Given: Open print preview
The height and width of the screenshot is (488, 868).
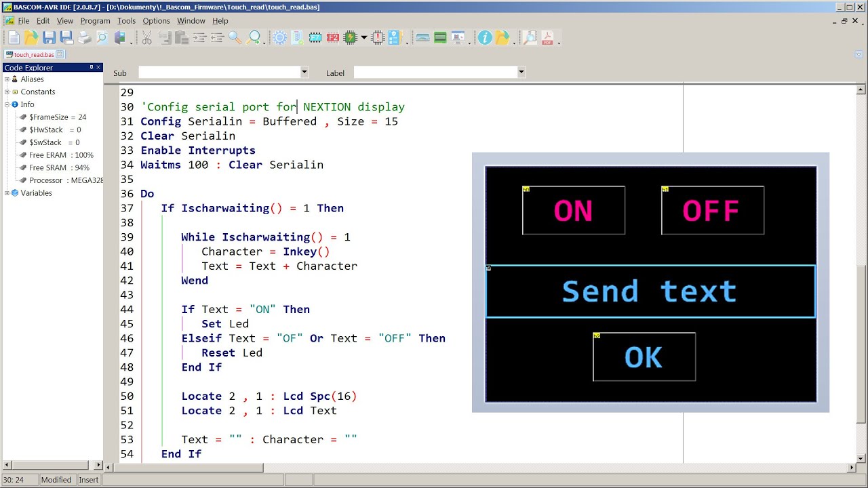Looking at the screenshot, I should pos(102,38).
